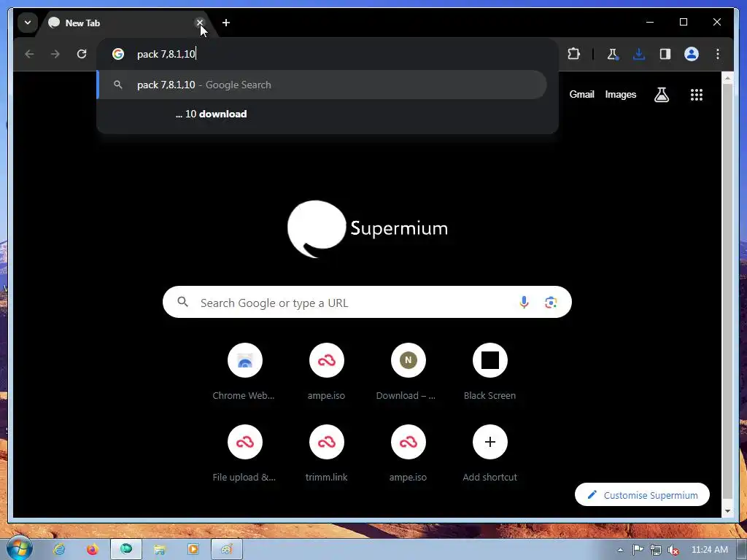The width and height of the screenshot is (747, 560).
Task: Launch Internet Explorer from taskbar
Action: coord(59,550)
